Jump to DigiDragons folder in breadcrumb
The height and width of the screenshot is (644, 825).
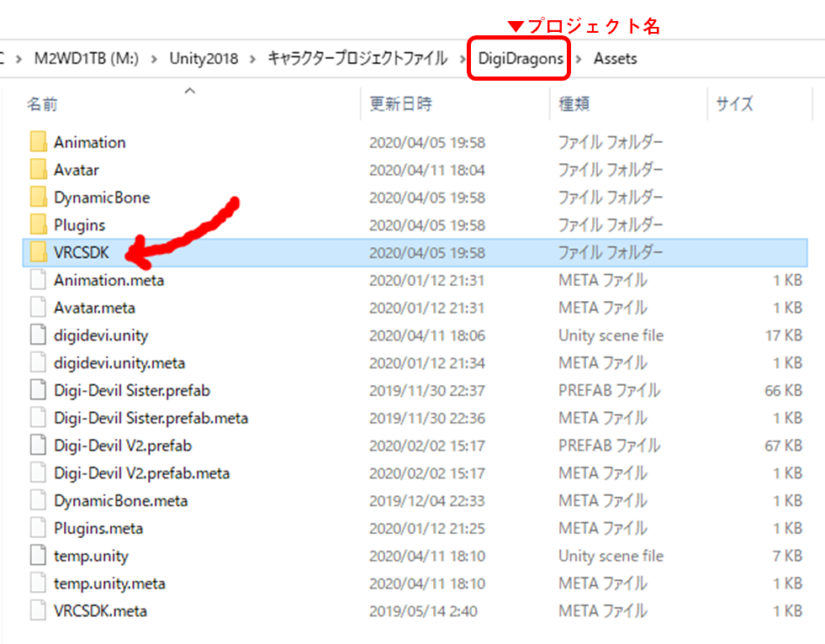(521, 58)
